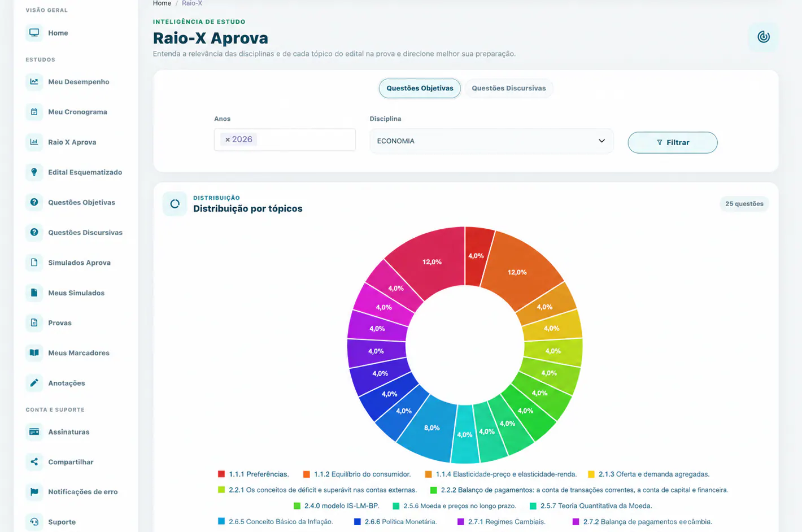Image resolution: width=802 pixels, height=532 pixels.
Task: Open Simulados Aprova document icon
Action: pyautogui.click(x=34, y=263)
